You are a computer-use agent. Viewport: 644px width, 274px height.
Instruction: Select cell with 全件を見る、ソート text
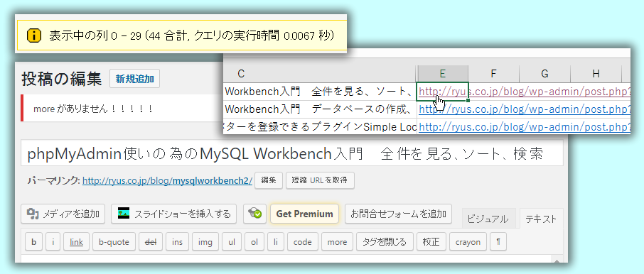pos(321,92)
